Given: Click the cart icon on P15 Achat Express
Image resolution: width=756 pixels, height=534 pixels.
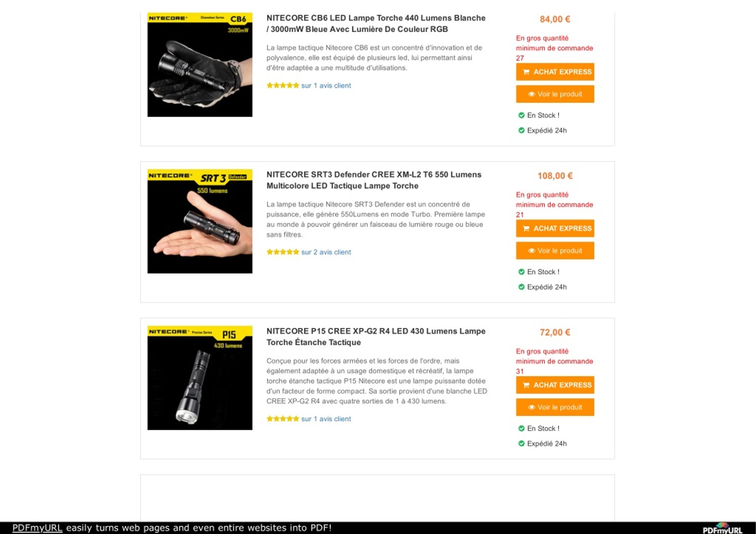Looking at the screenshot, I should [526, 385].
